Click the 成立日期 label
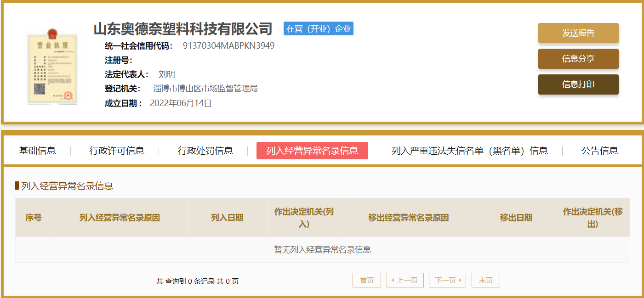The image size is (644, 298). coord(123,103)
